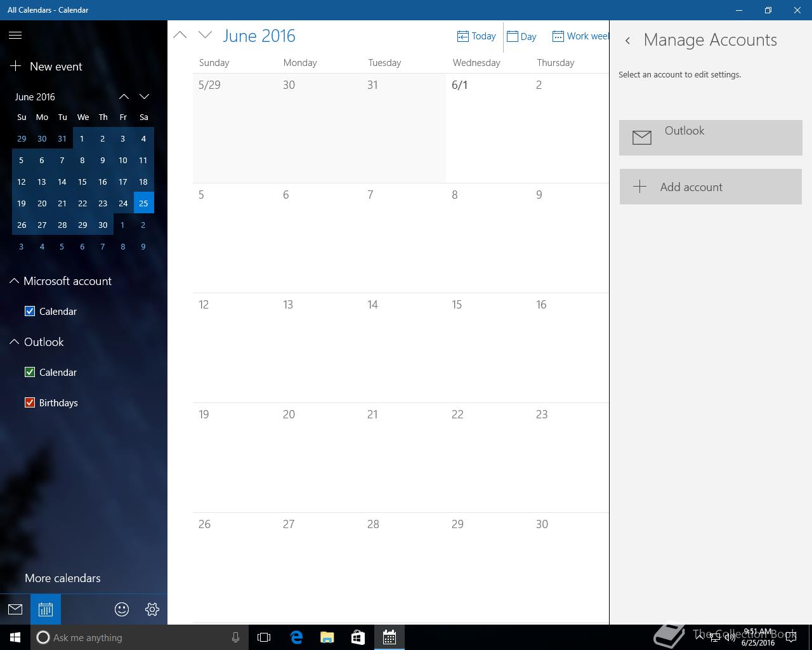
Task: Click the June 2016 month title
Action: tap(259, 36)
